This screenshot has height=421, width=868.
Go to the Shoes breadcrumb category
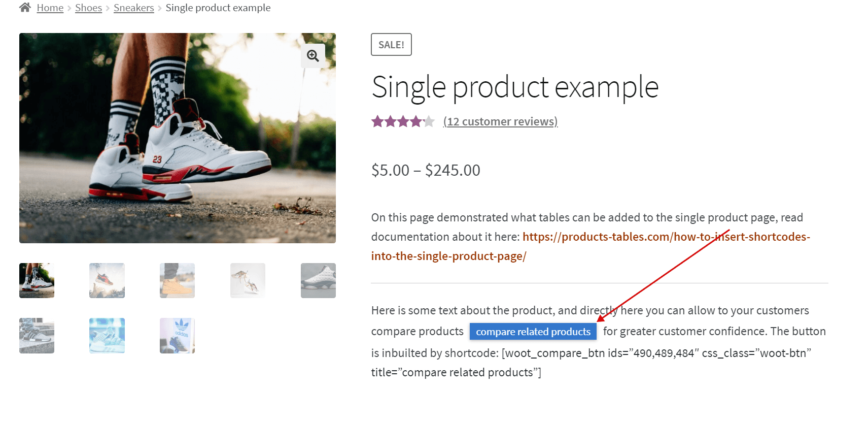coord(88,8)
